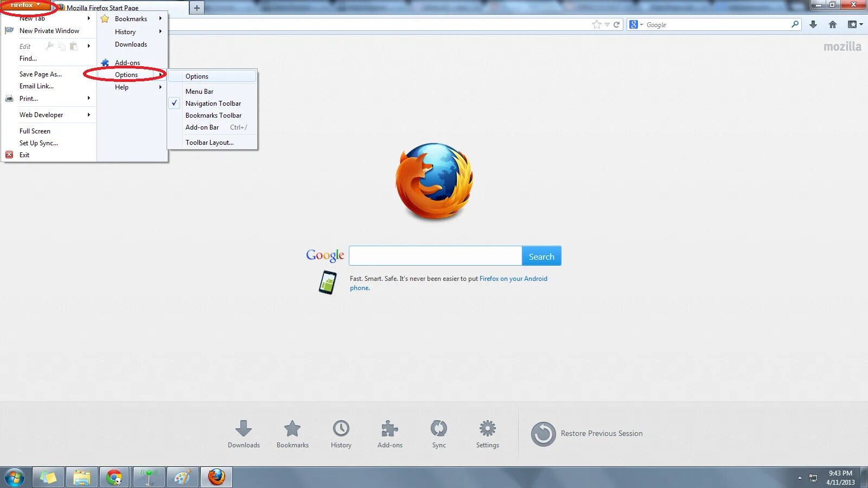Reload the page with the refresh icon
Screen dimensions: 868x488
pyautogui.click(x=616, y=24)
